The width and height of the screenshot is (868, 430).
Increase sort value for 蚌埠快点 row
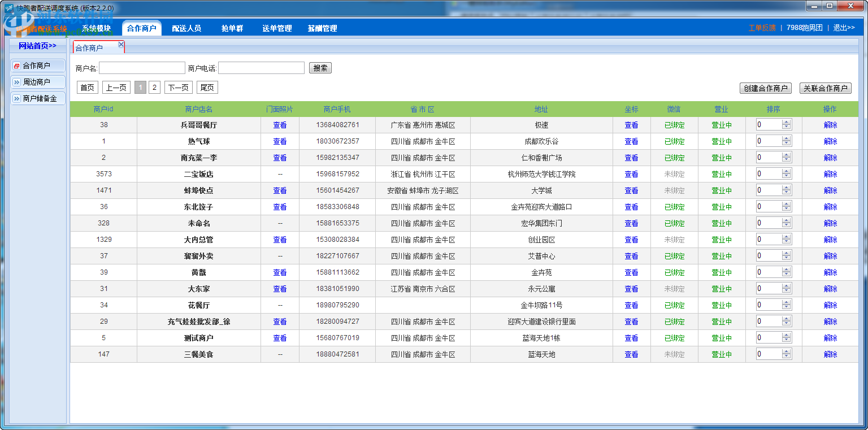787,188
